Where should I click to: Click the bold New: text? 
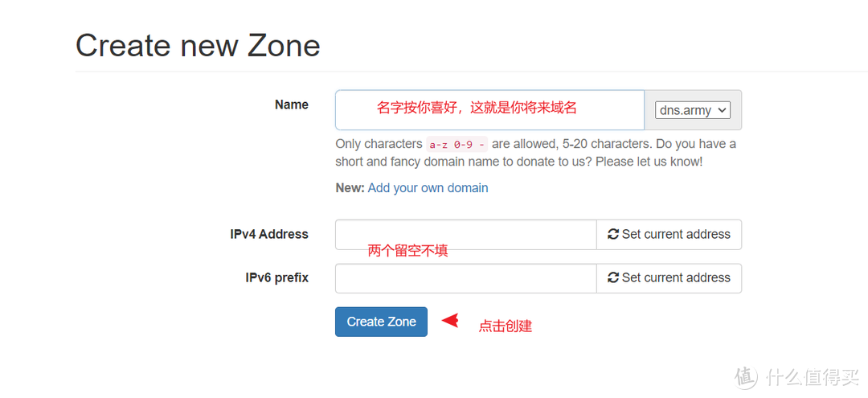click(x=350, y=188)
